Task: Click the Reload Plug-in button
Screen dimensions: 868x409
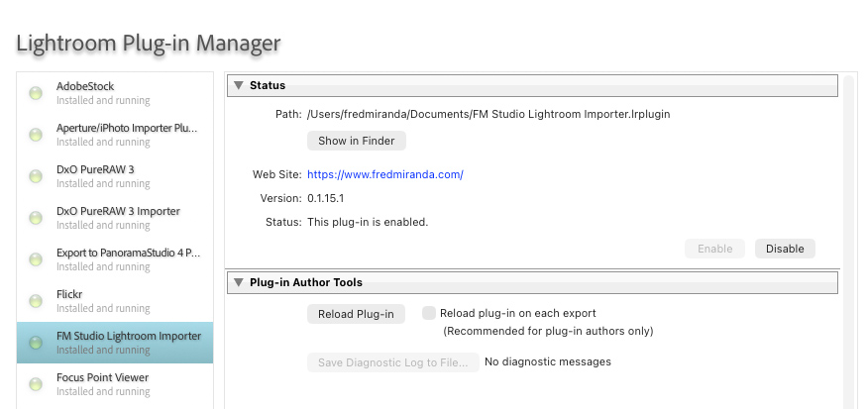Action: coord(356,314)
